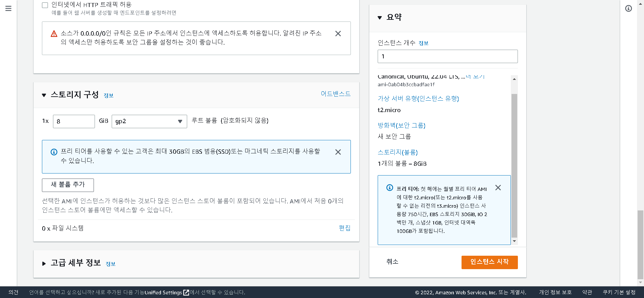Open 쿠키 기본 설정 footer link

pyautogui.click(x=619, y=292)
